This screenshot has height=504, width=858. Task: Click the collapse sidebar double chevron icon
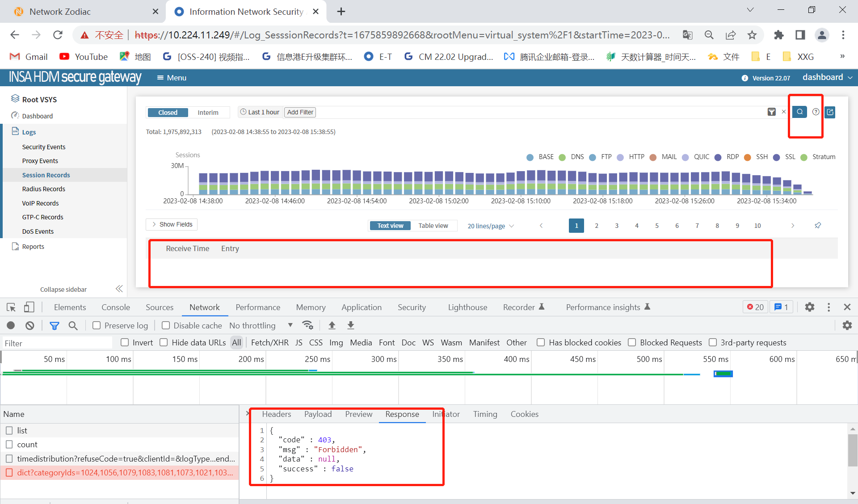119,289
